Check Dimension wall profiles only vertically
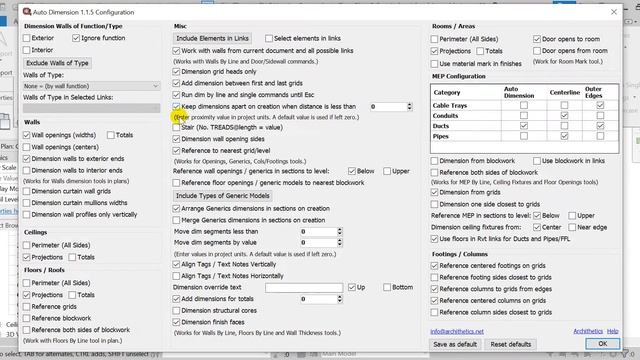Screen dimensions: 640x360 point(27,215)
